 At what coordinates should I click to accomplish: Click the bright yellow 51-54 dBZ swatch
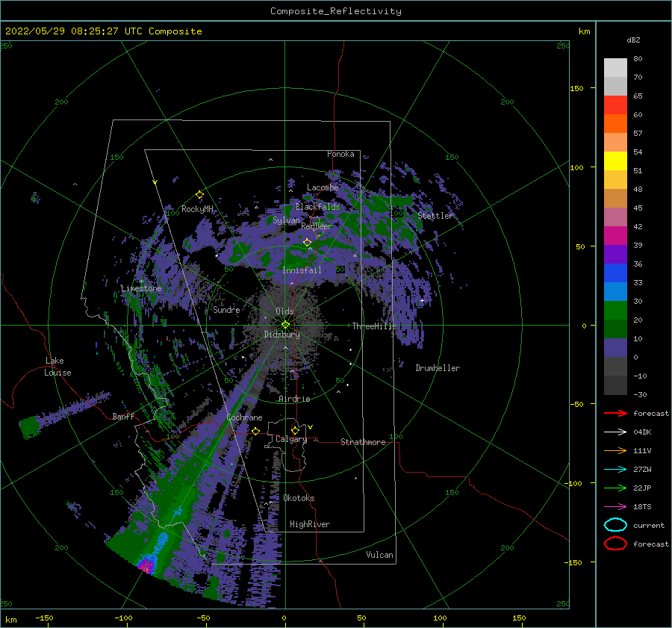point(615,161)
